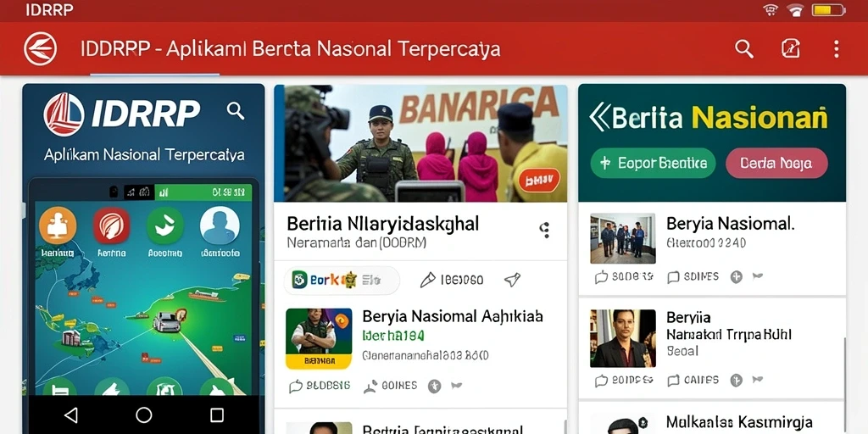Open article Mulkaalas Kasimirgja
This screenshot has width=868, height=434.
(739, 423)
